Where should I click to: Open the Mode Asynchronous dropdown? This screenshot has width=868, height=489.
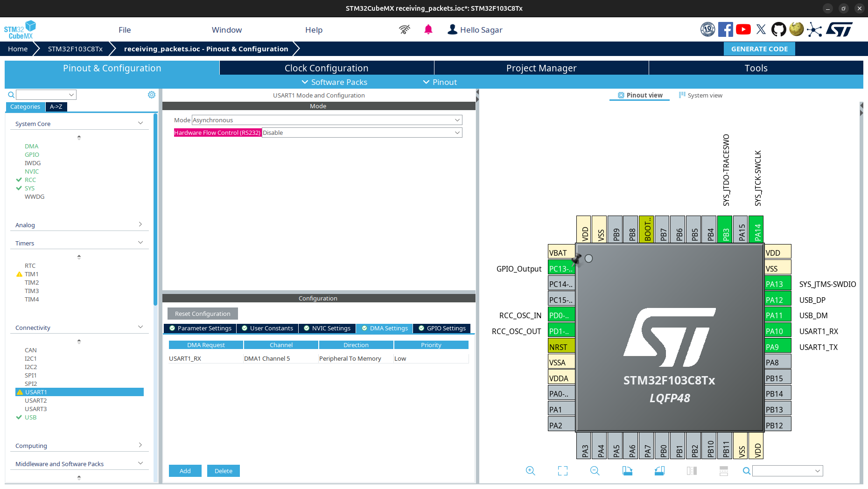pyautogui.click(x=327, y=120)
